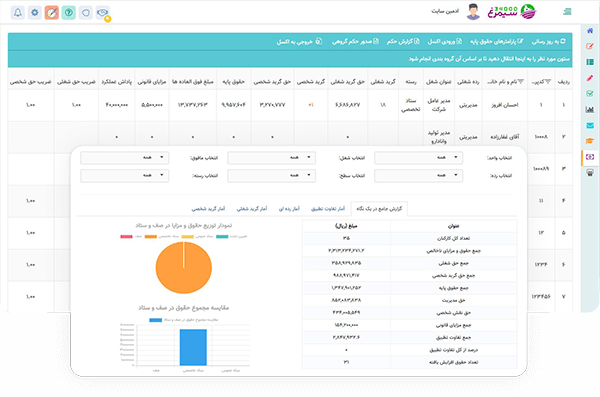Image resolution: width=600 pixels, height=397 pixels.
Task: Open the انتخاب رده dropdown
Action: (x=418, y=175)
